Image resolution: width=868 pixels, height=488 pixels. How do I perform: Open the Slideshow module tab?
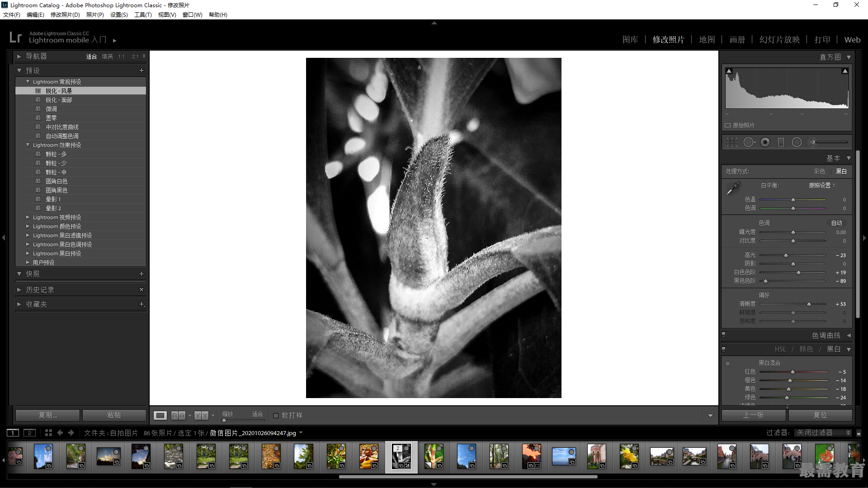[x=779, y=40]
